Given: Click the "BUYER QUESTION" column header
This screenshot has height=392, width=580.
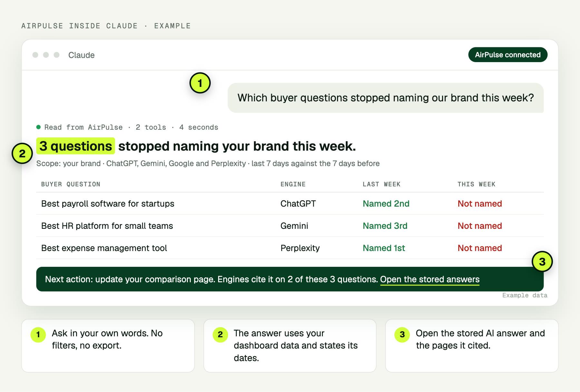Looking at the screenshot, I should point(71,184).
